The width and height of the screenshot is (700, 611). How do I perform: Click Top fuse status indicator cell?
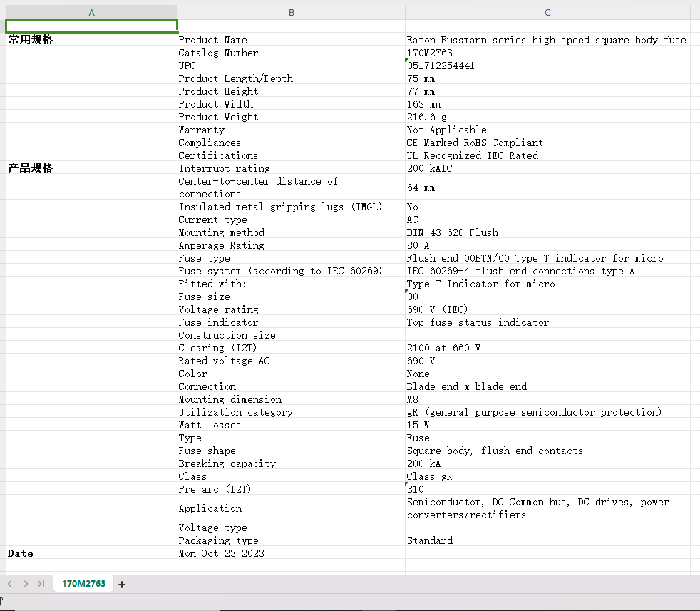547,322
